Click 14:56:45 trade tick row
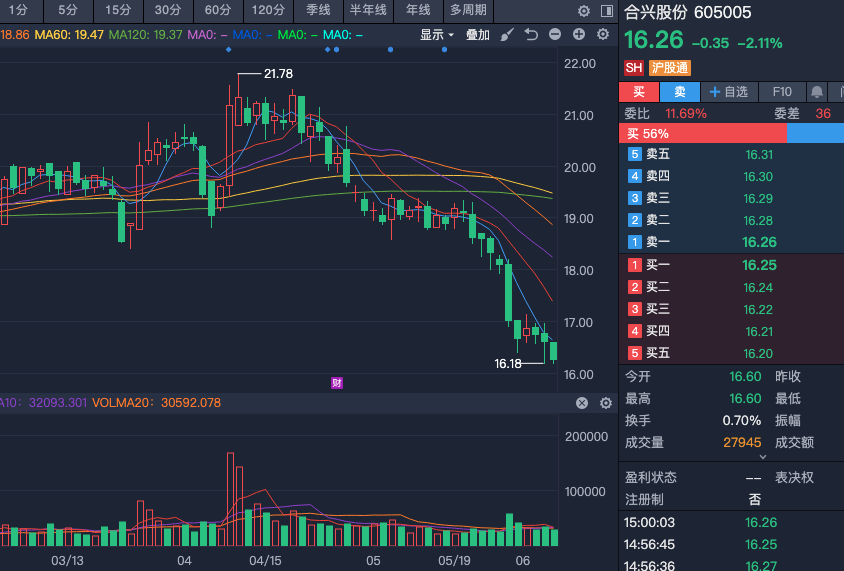The width and height of the screenshot is (844, 571). pyautogui.click(x=732, y=545)
